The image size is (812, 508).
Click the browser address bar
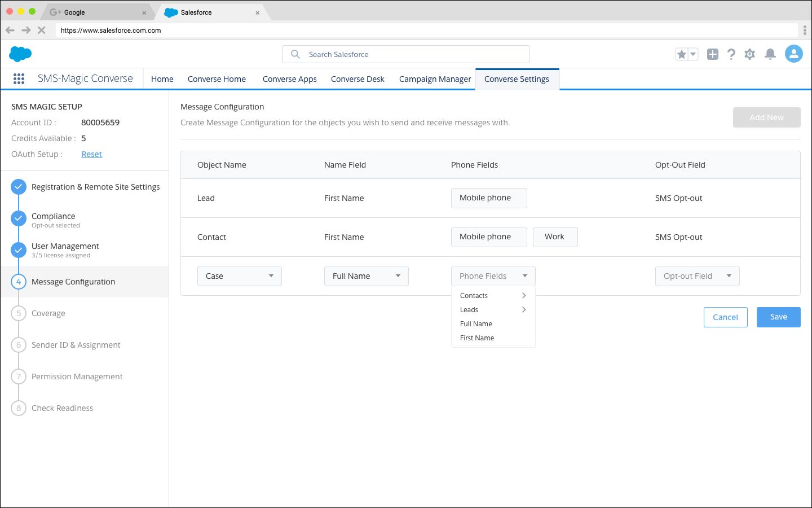pyautogui.click(x=426, y=30)
